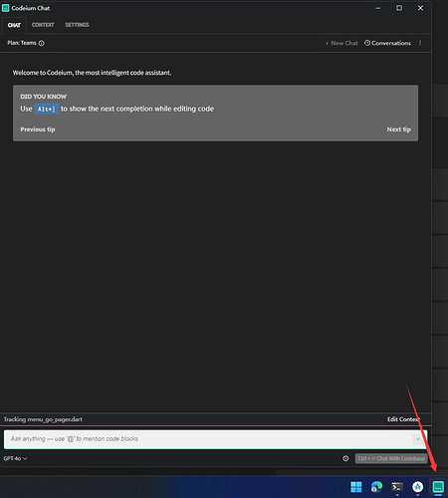Viewport: 448px width, 498px height.
Task: Click the send message icon
Action: tap(418, 439)
